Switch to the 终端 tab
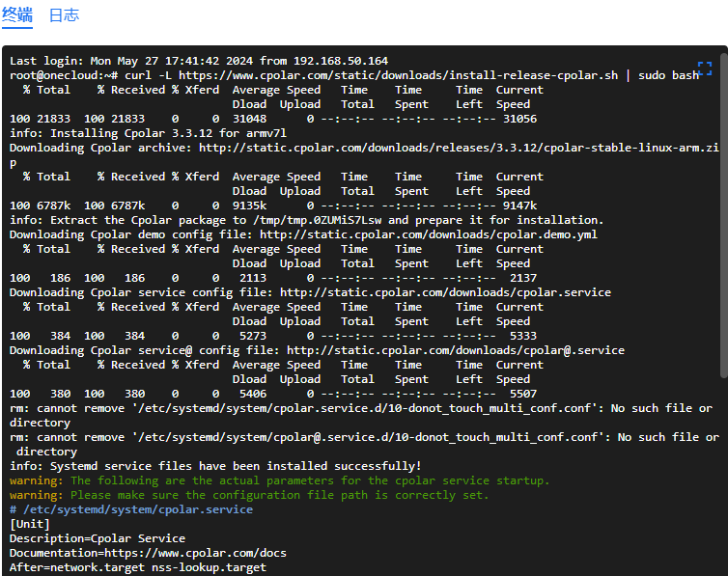728x576 pixels. point(17,14)
